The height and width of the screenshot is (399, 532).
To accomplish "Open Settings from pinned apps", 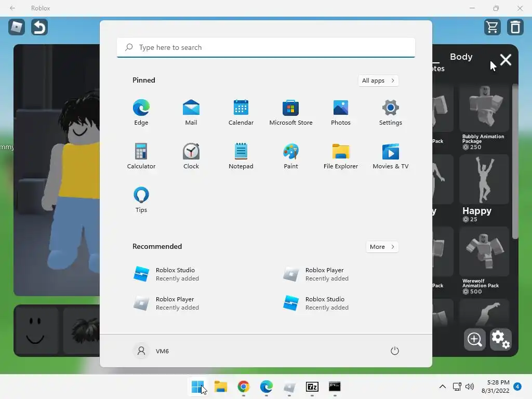I will (391, 112).
